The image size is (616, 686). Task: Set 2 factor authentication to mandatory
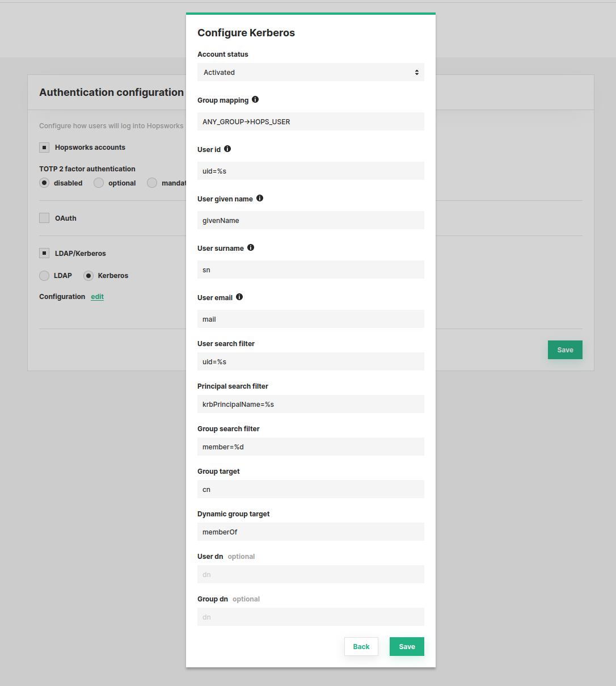point(152,183)
